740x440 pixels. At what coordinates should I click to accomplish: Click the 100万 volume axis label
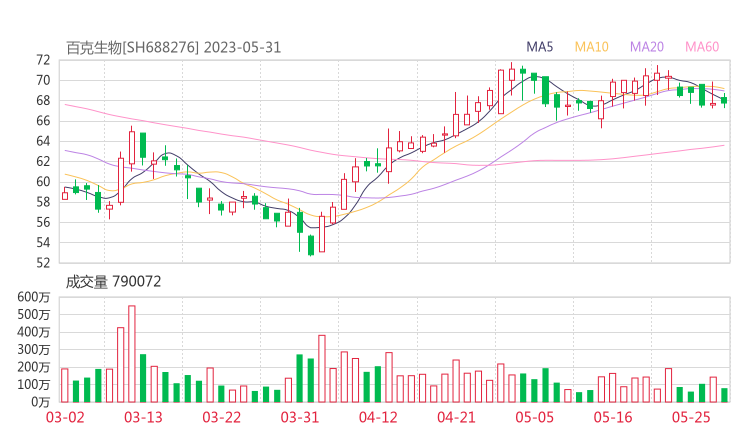point(34,385)
